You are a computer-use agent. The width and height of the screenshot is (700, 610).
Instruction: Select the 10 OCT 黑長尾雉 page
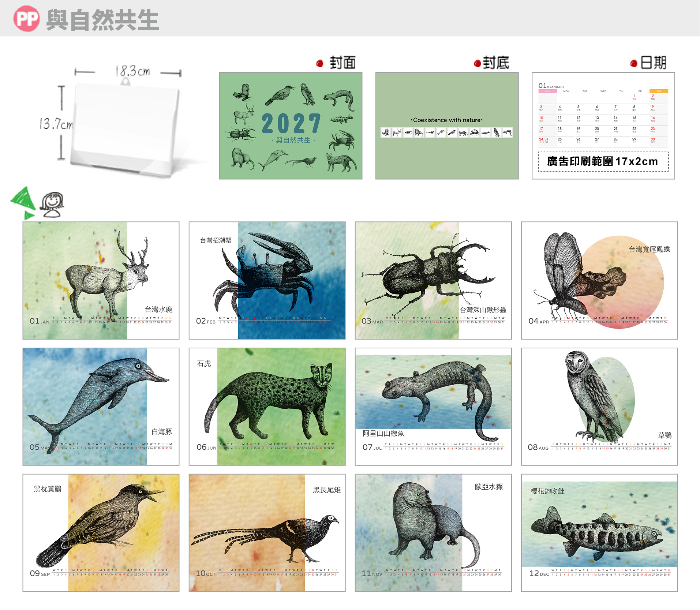pos(267,533)
